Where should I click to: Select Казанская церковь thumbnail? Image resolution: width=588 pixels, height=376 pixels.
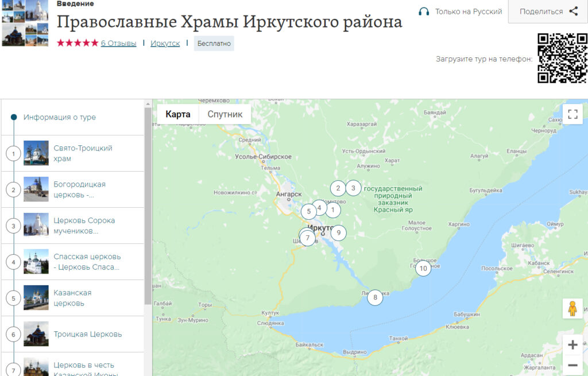point(36,298)
